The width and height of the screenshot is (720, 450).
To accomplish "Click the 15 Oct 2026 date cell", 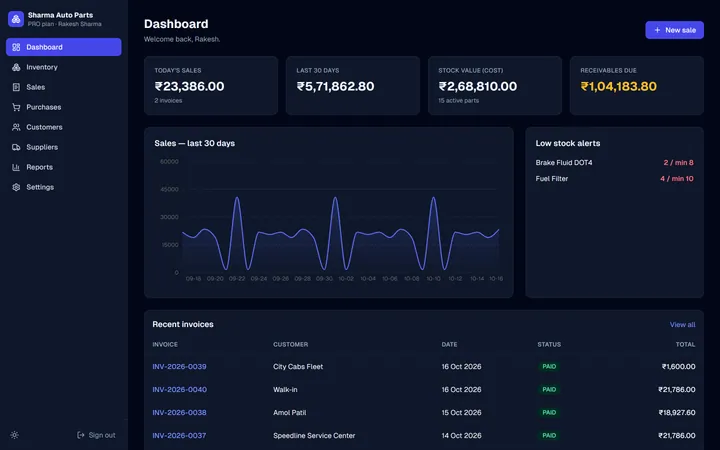I will [x=461, y=412].
